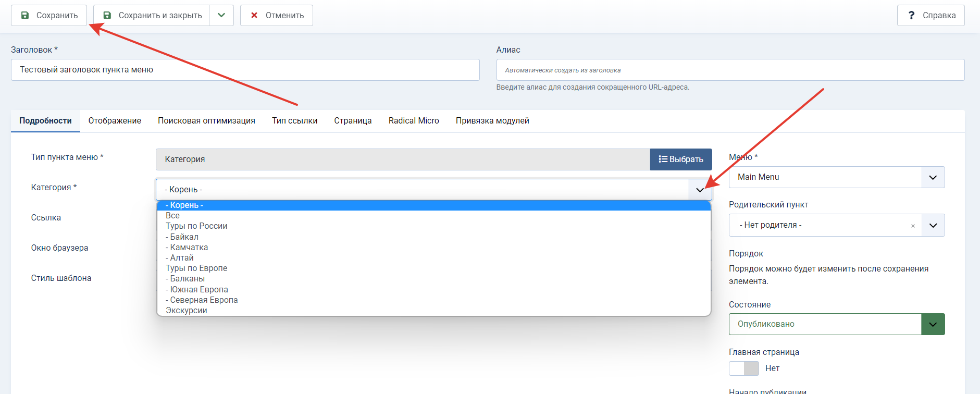The height and width of the screenshot is (394, 980).
Task: Expand the Main Menu dropdown arrow
Action: click(933, 177)
